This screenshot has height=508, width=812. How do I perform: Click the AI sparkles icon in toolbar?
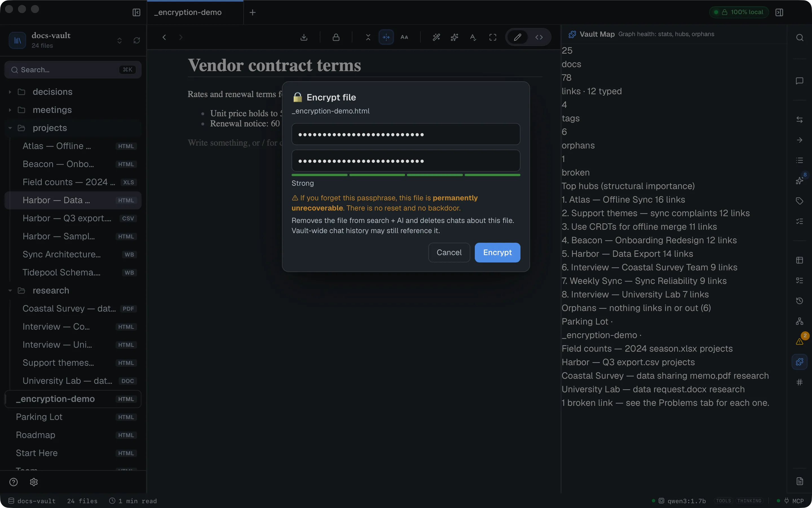[454, 37]
